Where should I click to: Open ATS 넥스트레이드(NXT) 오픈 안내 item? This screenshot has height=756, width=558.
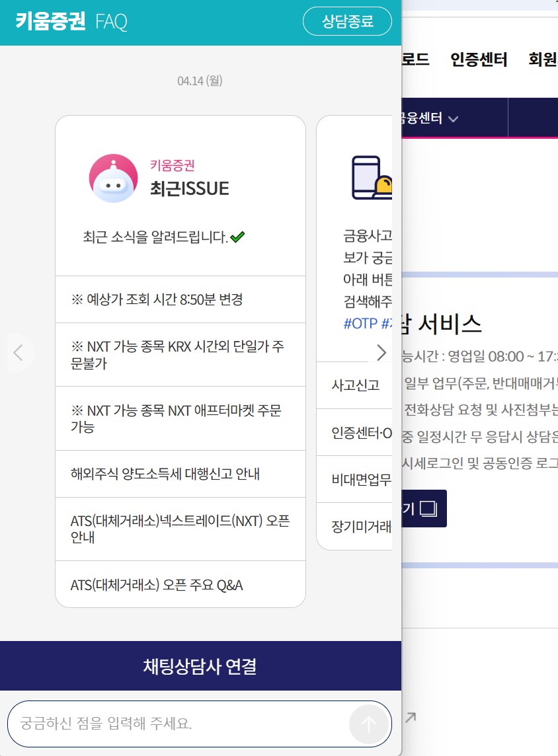(180, 529)
